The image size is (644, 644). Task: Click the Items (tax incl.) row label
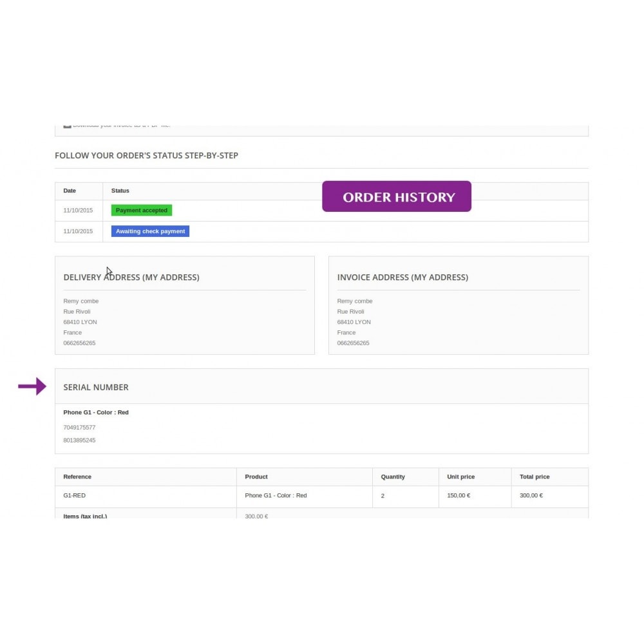tap(85, 516)
